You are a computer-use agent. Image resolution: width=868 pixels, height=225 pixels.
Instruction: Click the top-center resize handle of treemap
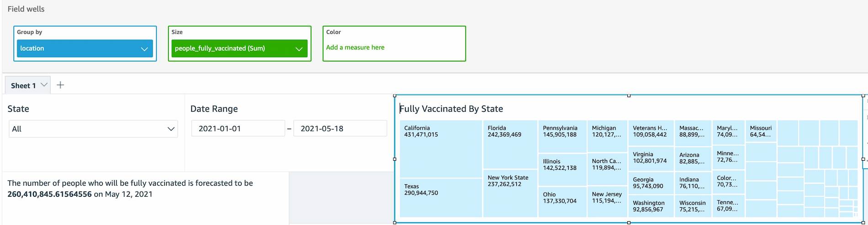point(629,96)
